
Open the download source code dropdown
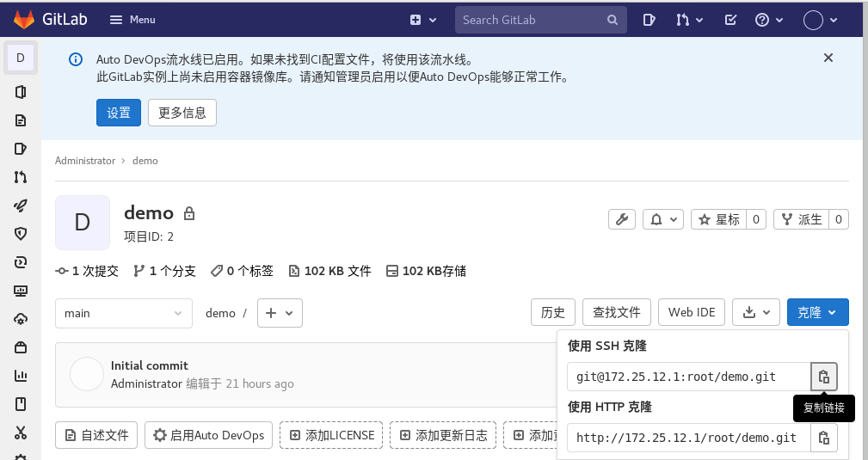(756, 312)
